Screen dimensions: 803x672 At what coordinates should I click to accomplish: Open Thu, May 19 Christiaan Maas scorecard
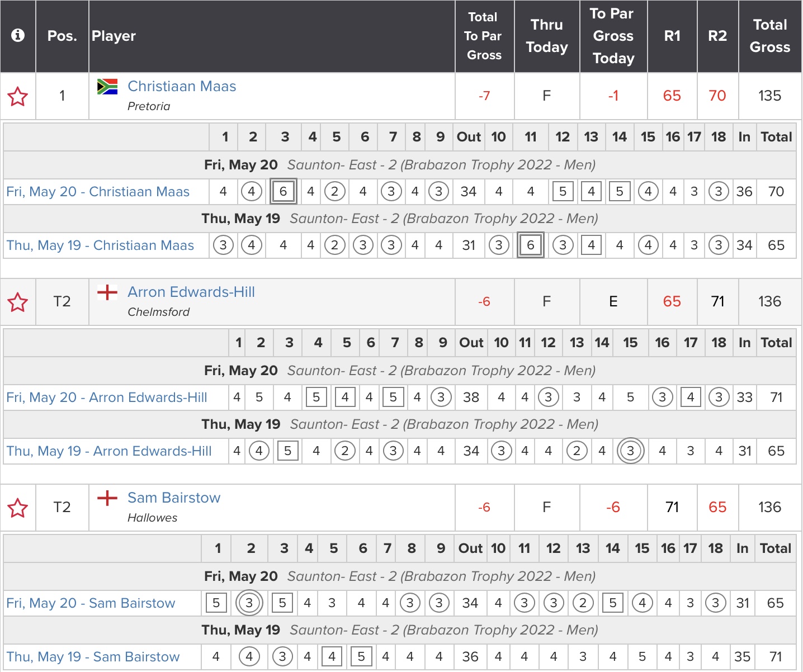[x=100, y=245]
